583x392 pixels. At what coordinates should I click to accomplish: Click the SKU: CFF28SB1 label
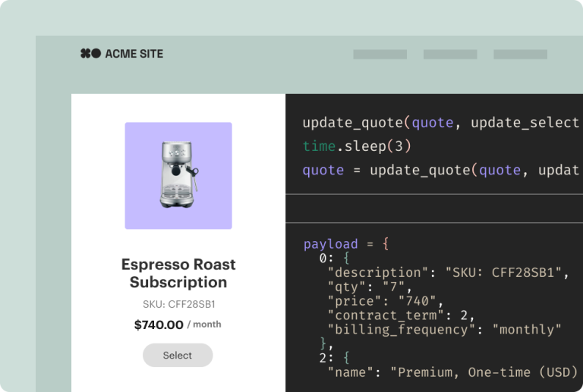(178, 305)
